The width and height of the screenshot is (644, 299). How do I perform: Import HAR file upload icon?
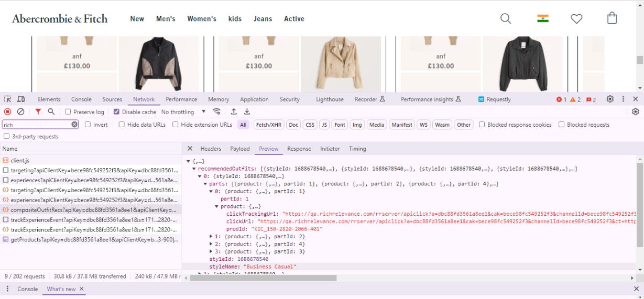[x=234, y=112]
